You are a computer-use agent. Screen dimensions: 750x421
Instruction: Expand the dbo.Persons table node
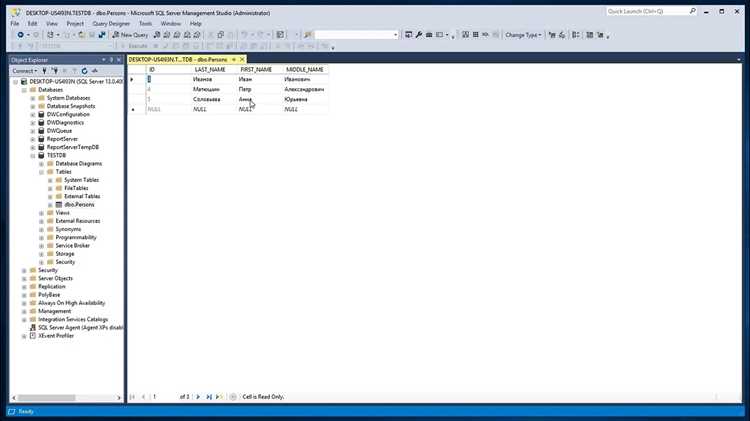pos(50,205)
